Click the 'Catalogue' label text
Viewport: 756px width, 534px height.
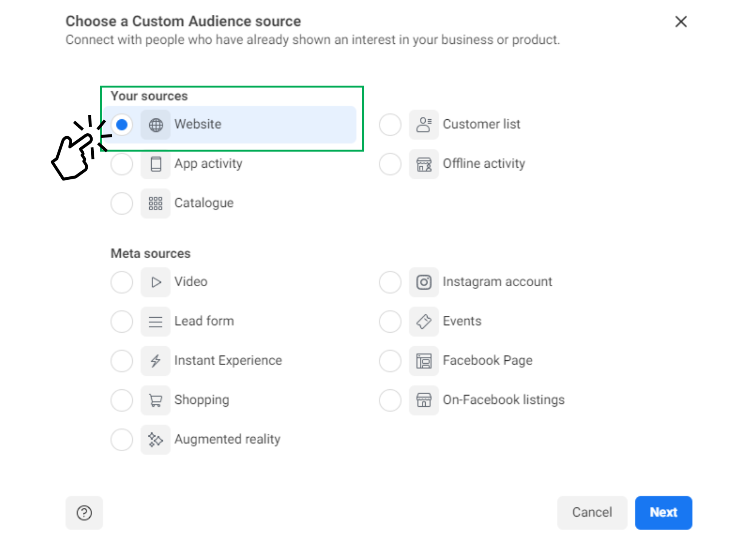coord(204,203)
